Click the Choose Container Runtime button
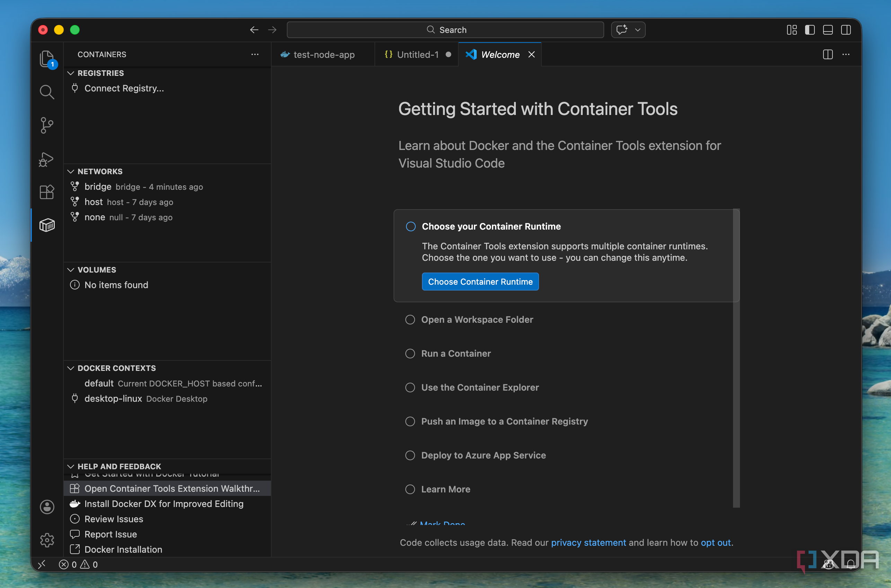The image size is (891, 588). tap(480, 282)
